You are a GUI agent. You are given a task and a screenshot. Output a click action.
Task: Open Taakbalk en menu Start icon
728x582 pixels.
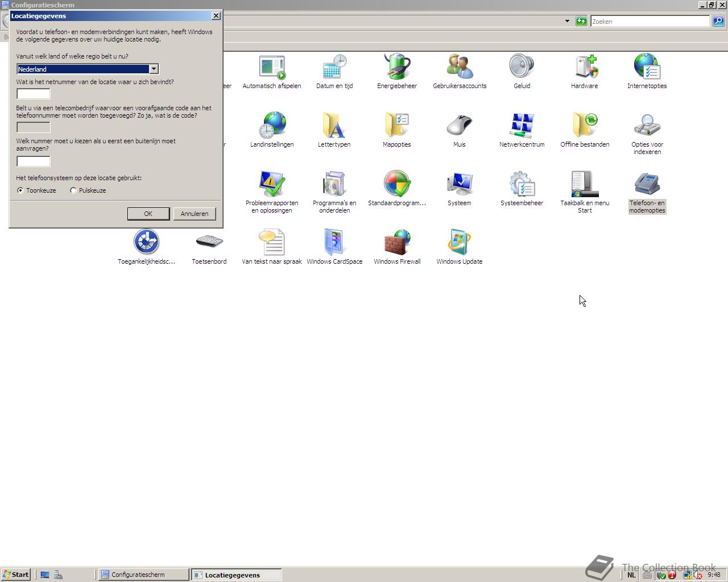585,184
